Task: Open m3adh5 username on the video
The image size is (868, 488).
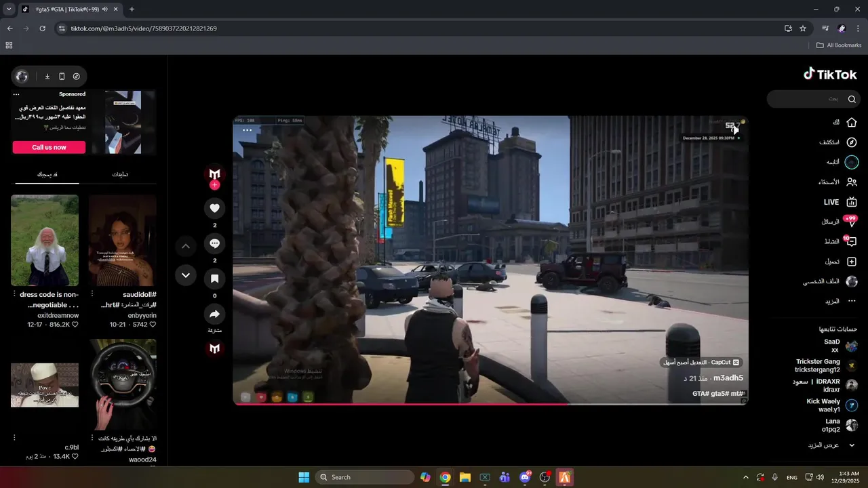Action: click(x=728, y=378)
